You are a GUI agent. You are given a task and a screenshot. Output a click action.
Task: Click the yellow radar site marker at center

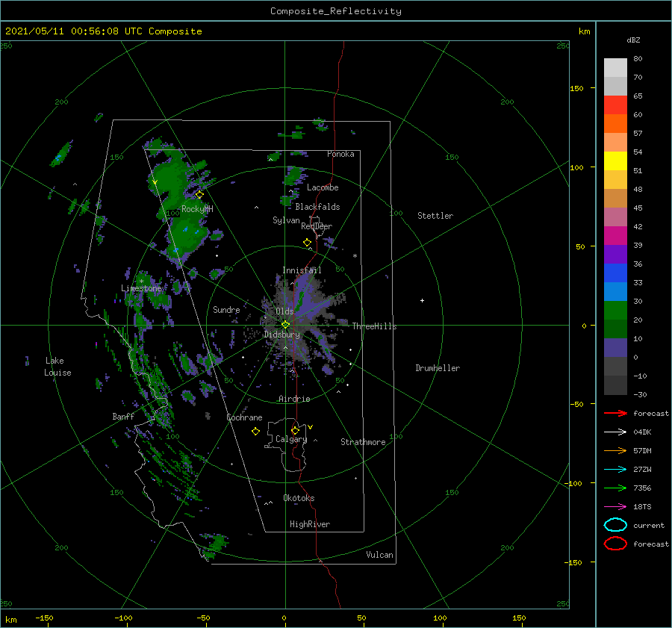[285, 325]
